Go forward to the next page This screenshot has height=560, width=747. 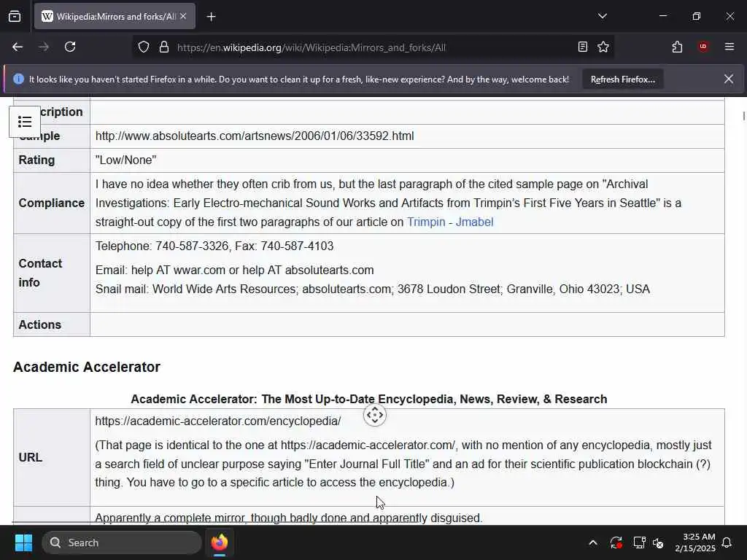coord(44,47)
